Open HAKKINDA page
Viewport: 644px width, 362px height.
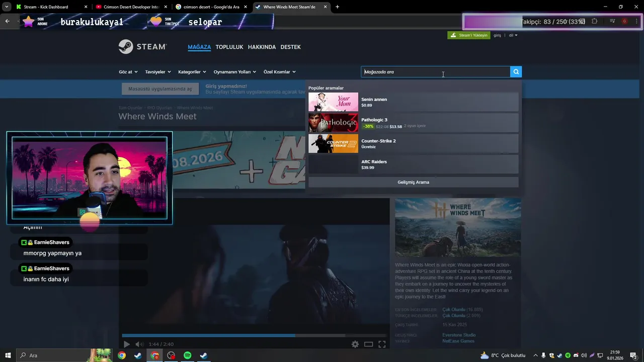[262, 47]
